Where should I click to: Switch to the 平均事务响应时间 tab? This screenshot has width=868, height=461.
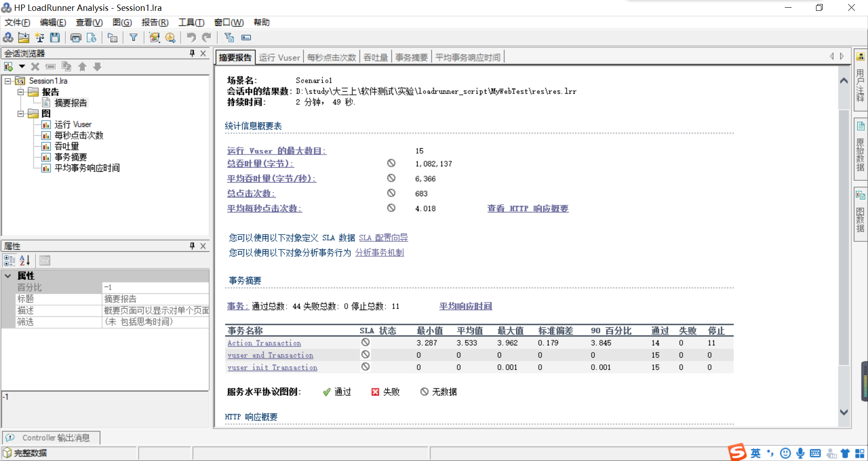468,57
